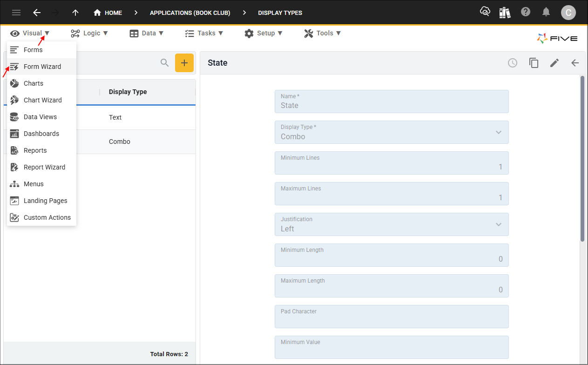Open the Tasks menu
This screenshot has width=588, height=365.
[x=204, y=33]
